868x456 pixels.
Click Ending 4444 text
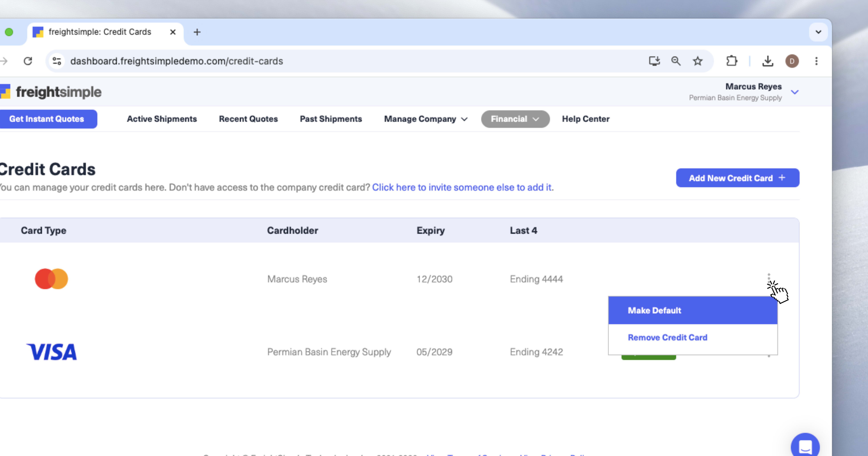[536, 279]
